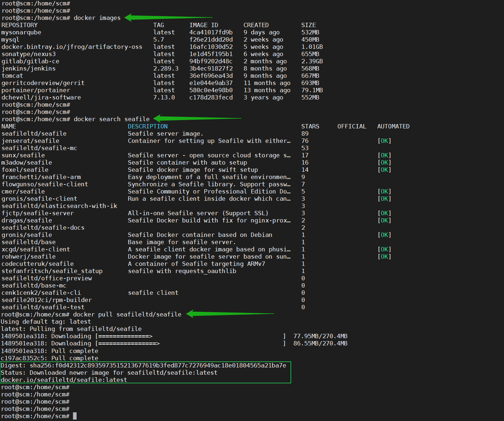Select jenkins tag 2.289.3
Screen dimensions: 504x421
coord(166,68)
